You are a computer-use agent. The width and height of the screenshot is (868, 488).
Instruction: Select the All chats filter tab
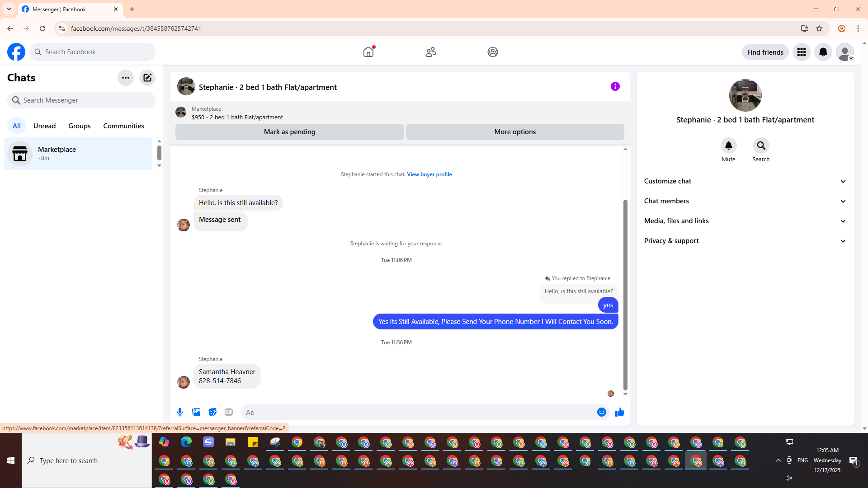point(17,126)
